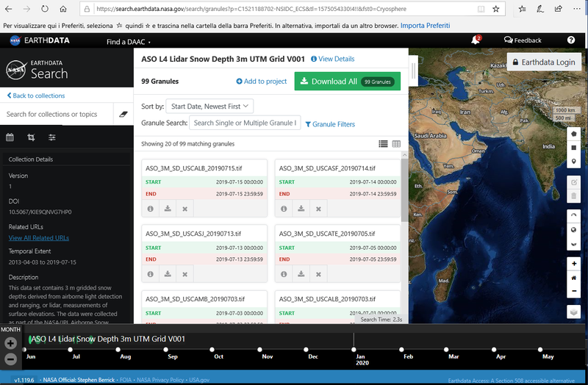Open the map layers control

pos(573,312)
